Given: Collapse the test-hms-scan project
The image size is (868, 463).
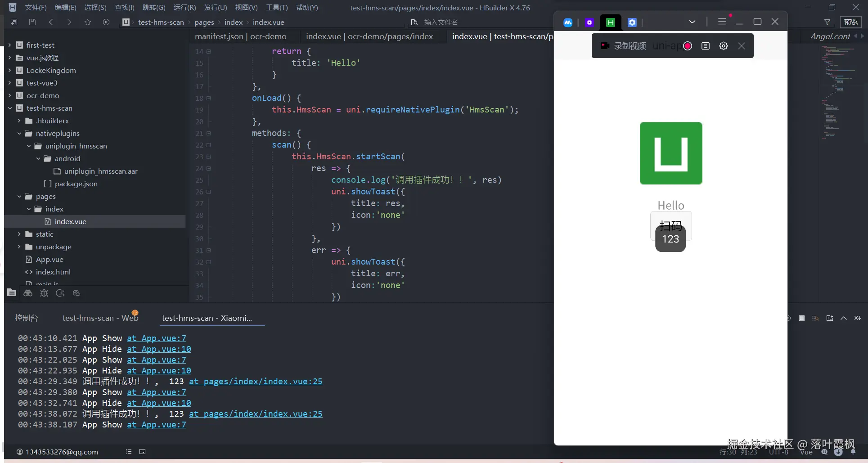Looking at the screenshot, I should (10, 108).
